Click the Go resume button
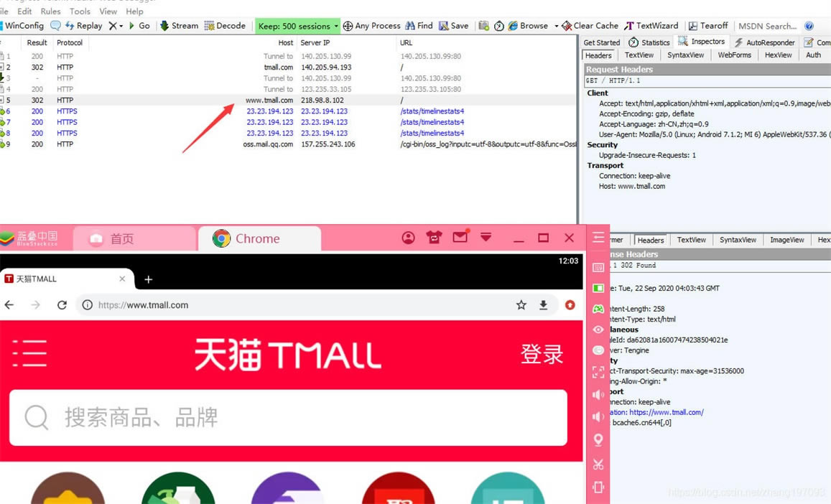Image resolution: width=831 pixels, height=504 pixels. tap(139, 25)
